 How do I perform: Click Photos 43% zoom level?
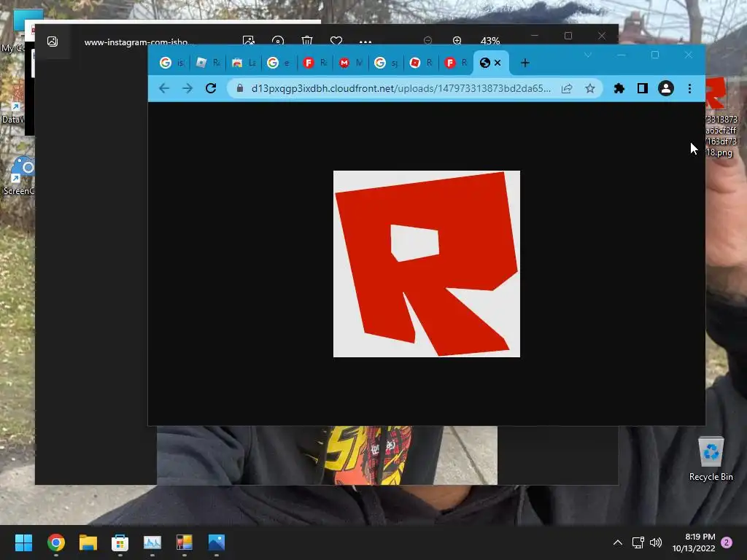pos(489,41)
